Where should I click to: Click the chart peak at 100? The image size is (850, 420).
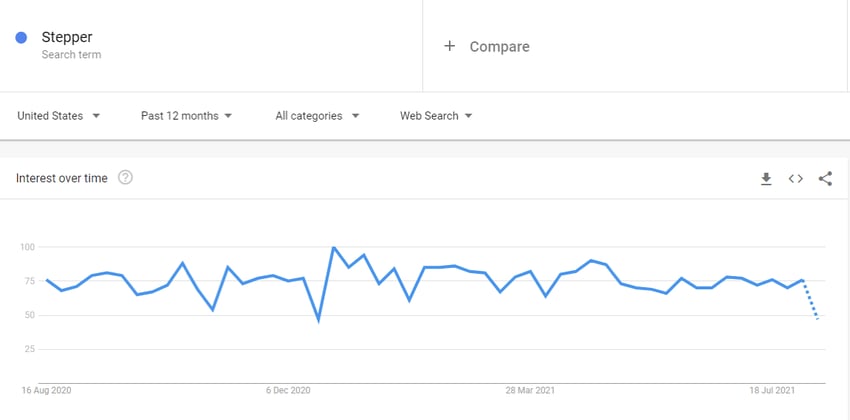coord(333,248)
